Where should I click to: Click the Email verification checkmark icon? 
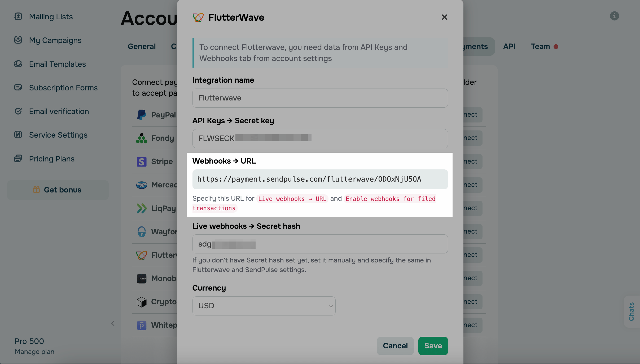coord(18,111)
